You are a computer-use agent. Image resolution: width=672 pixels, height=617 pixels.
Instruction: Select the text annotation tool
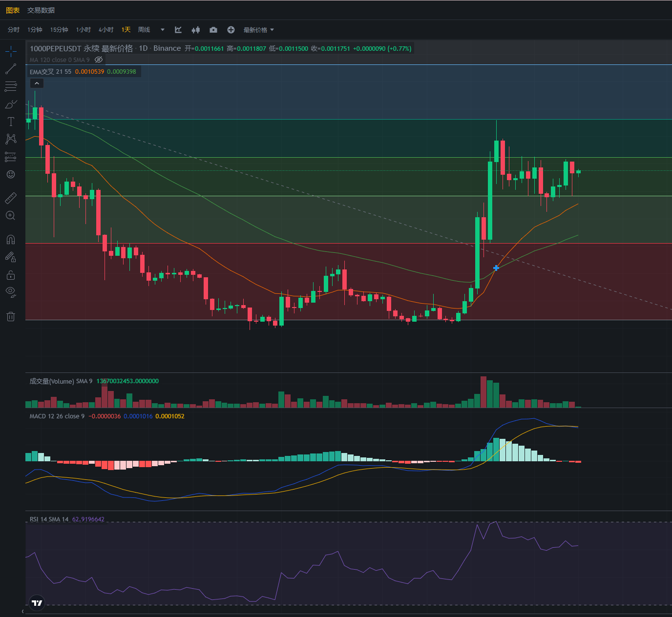(11, 122)
